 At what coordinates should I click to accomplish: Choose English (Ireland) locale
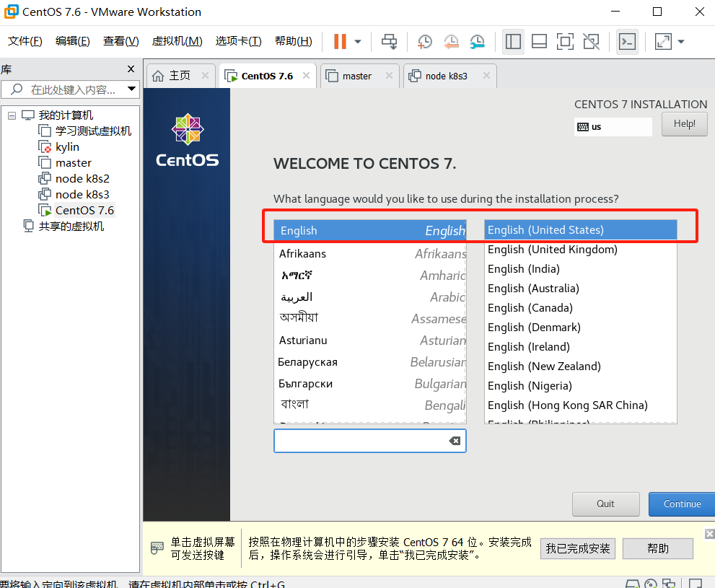(581, 347)
